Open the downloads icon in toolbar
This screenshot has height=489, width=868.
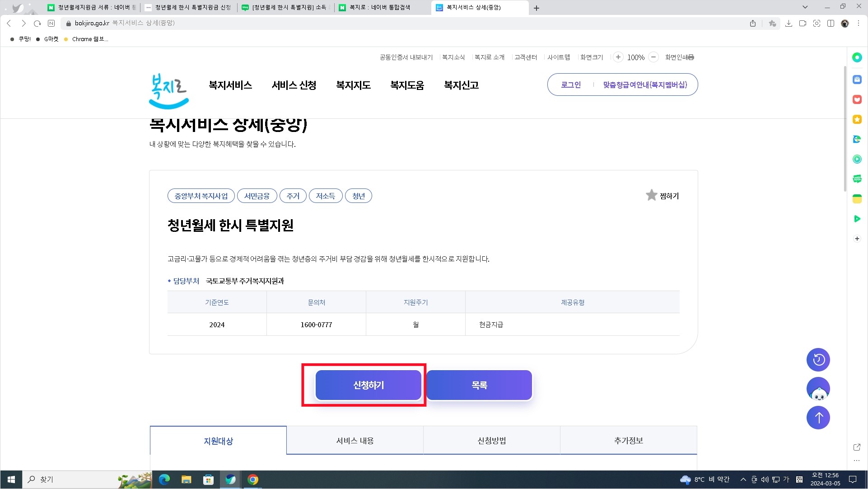click(x=789, y=23)
